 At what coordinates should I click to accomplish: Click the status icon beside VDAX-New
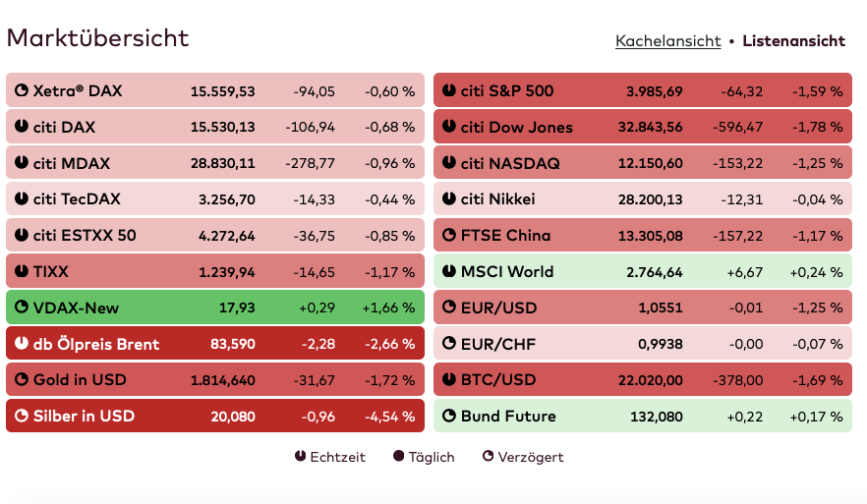click(22, 308)
